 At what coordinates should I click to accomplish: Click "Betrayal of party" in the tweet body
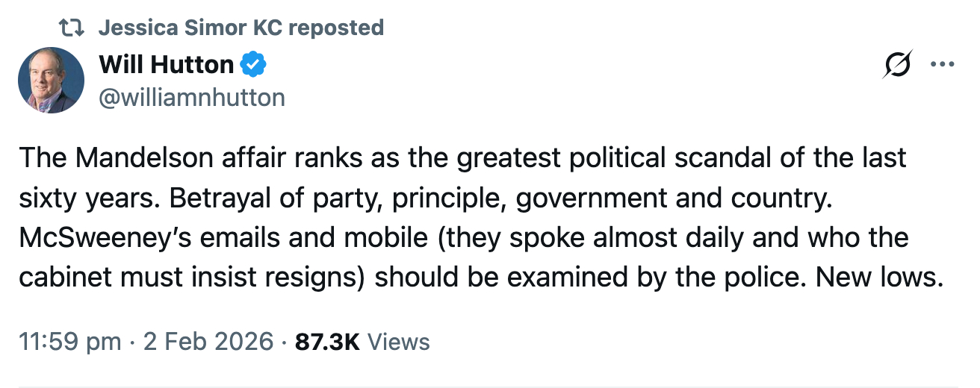click(264, 198)
